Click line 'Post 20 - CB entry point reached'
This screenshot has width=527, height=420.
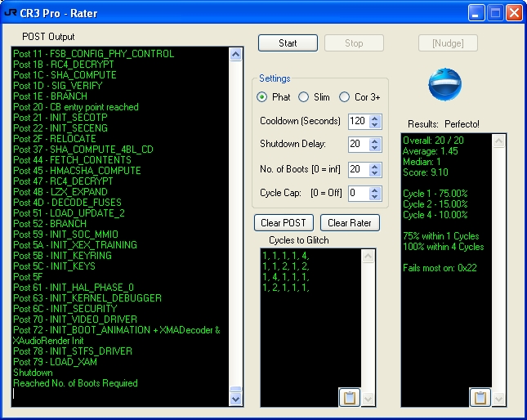point(76,107)
